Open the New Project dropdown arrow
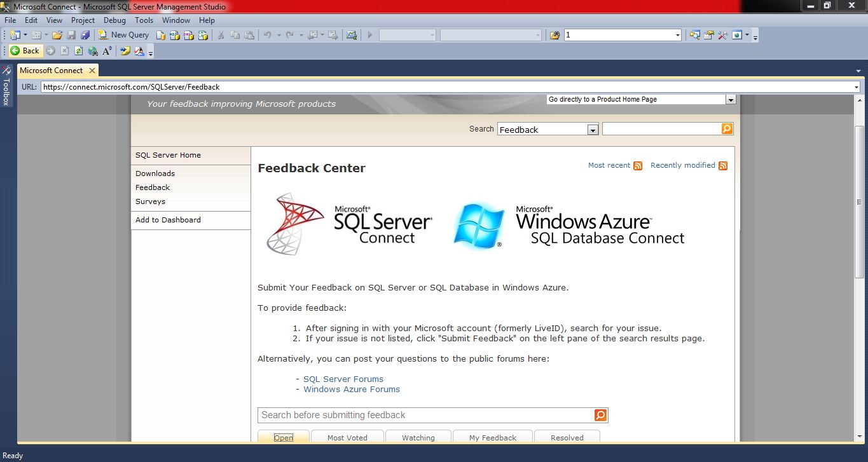Screen dimensions: 868x462 (25, 35)
